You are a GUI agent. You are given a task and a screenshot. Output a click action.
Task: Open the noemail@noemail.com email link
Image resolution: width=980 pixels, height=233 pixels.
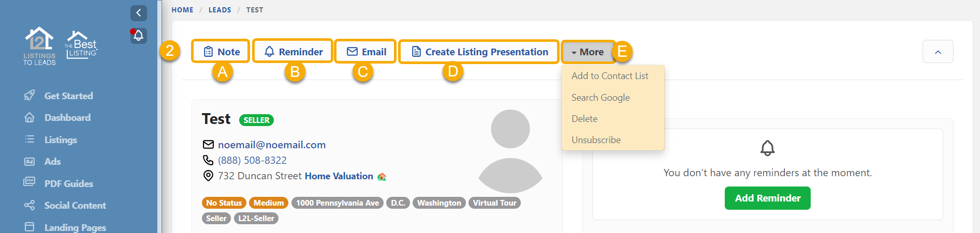pos(271,145)
